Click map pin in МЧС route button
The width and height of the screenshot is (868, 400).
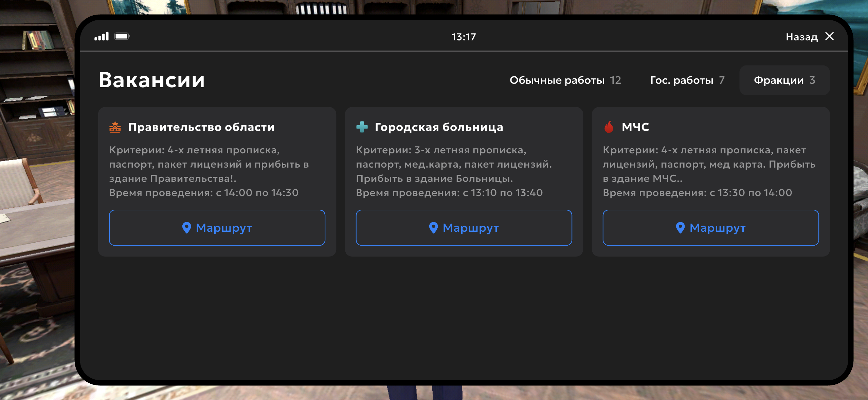[x=680, y=228]
